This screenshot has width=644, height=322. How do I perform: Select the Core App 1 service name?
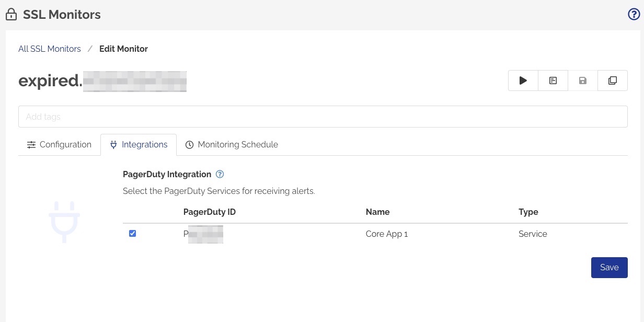386,234
